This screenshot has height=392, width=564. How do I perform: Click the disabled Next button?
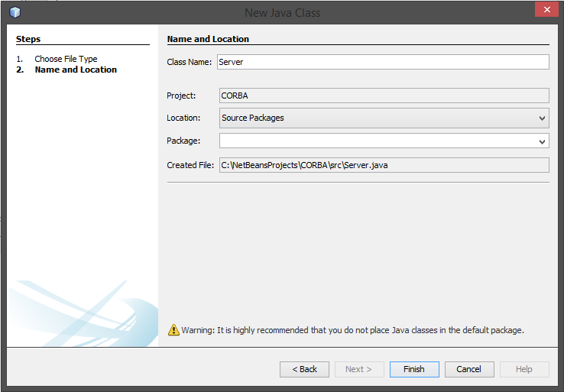(359, 369)
